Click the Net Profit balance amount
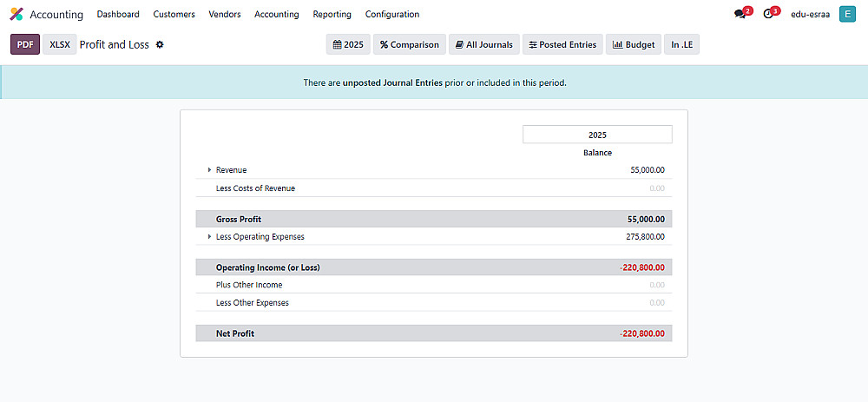This screenshot has height=402, width=868. point(648,333)
